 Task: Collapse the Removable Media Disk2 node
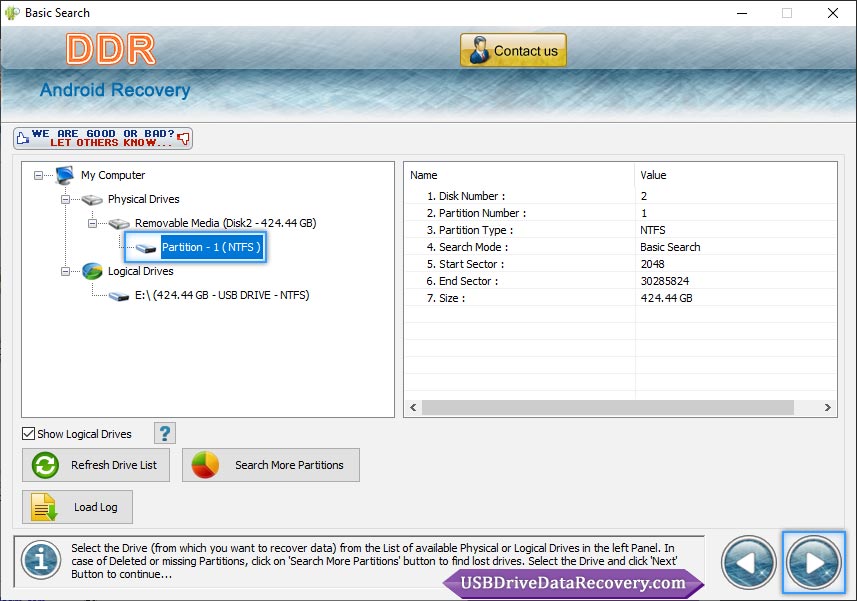92,223
